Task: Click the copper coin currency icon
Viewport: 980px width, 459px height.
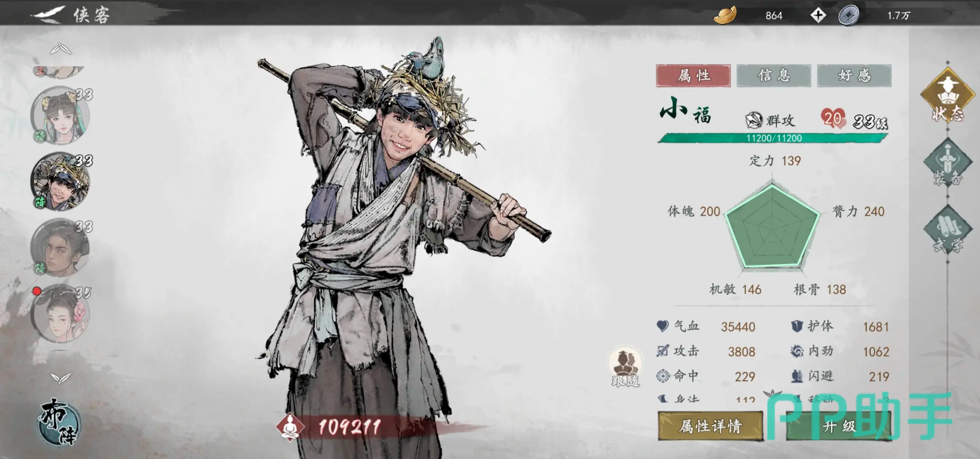Action: [848, 15]
